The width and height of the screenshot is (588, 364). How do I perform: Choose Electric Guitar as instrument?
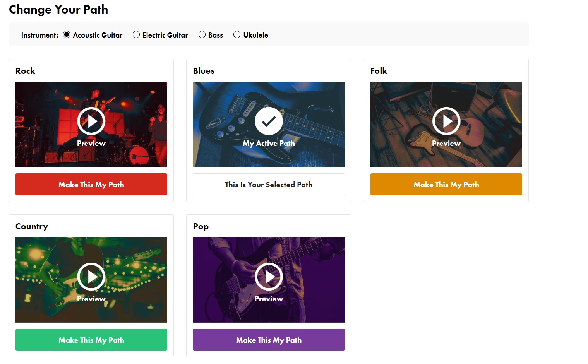point(136,35)
